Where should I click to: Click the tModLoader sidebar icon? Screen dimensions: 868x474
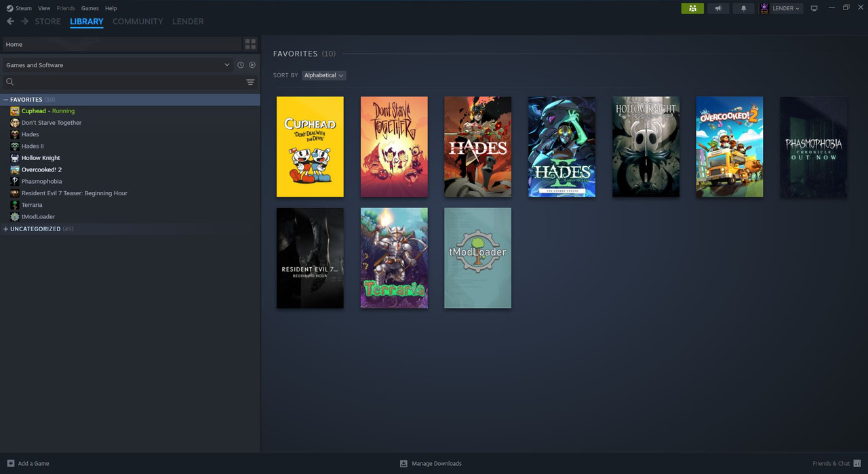15,216
